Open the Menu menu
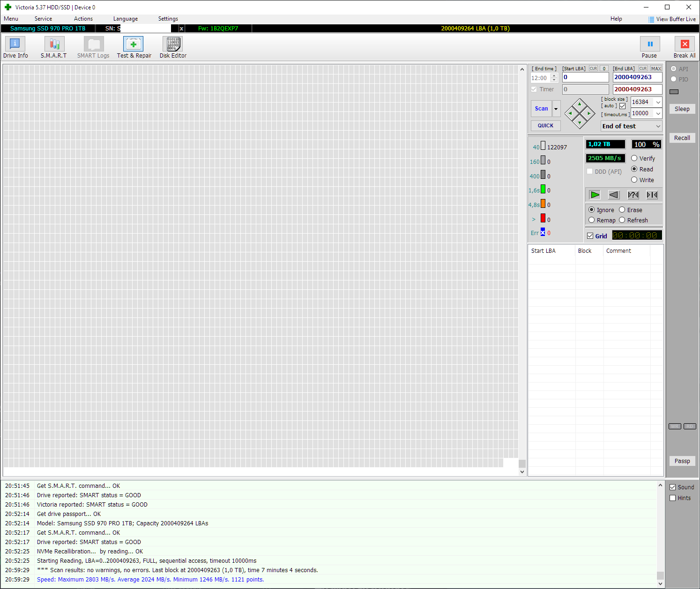700x589 pixels. tap(11, 19)
